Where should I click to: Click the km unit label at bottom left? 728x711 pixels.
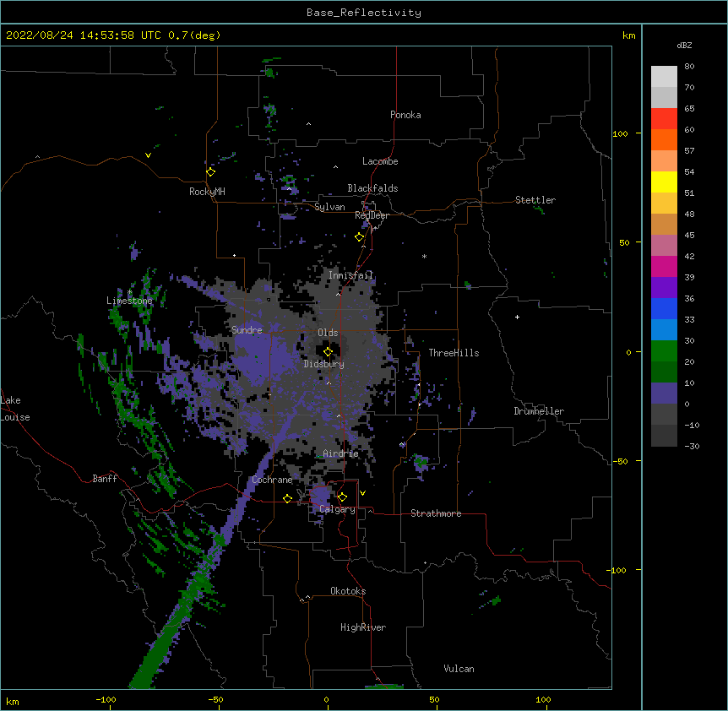[13, 701]
